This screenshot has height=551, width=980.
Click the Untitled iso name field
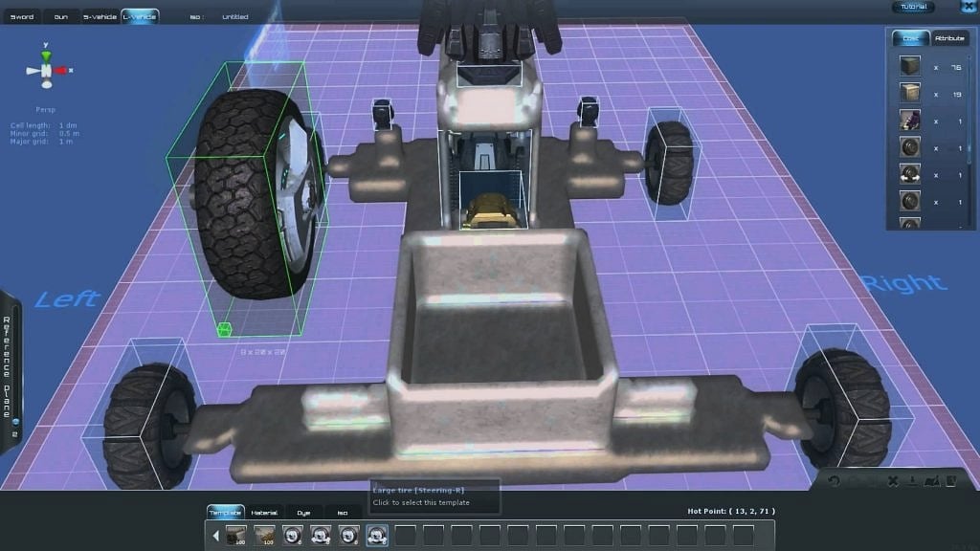(x=234, y=16)
